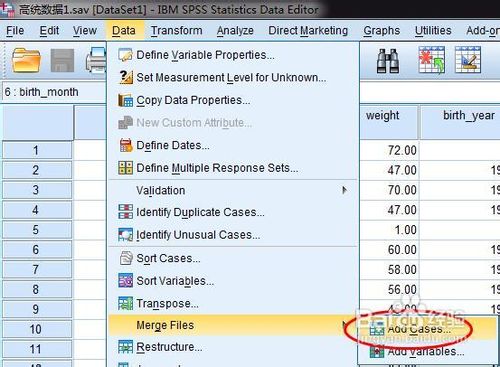Open the Analyze menu
The height and width of the screenshot is (367, 500).
pos(235,31)
